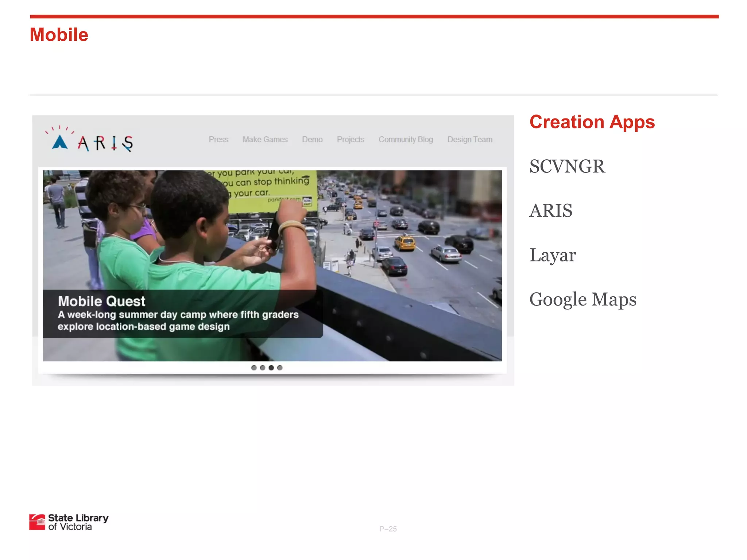This screenshot has width=747, height=560.
Task: Click the 'Layar' list item
Action: (553, 255)
